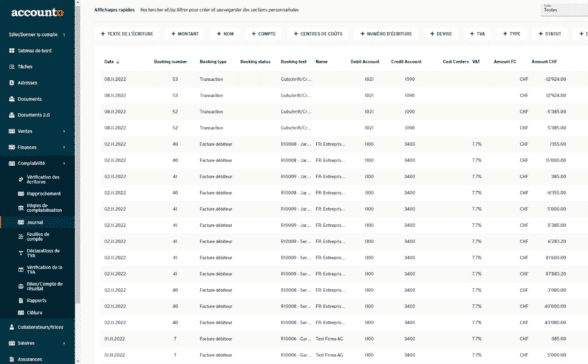Sort by Debit Account column header

365,61
